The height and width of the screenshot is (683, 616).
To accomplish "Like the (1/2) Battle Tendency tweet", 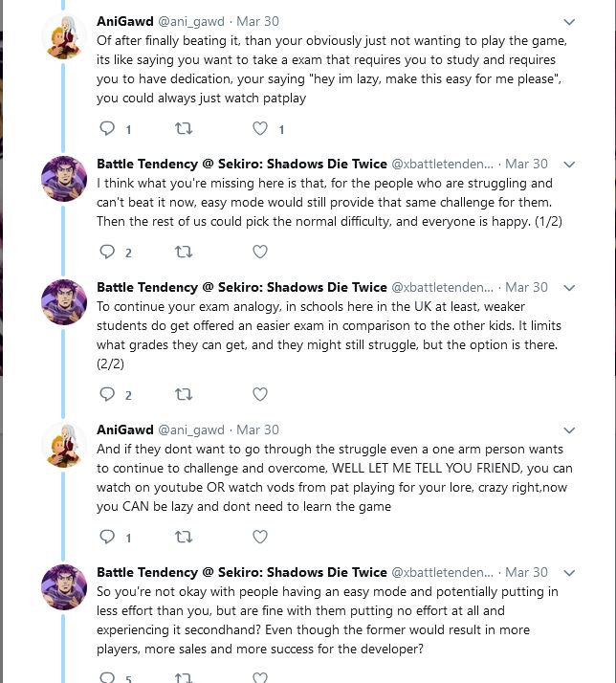I will point(260,252).
